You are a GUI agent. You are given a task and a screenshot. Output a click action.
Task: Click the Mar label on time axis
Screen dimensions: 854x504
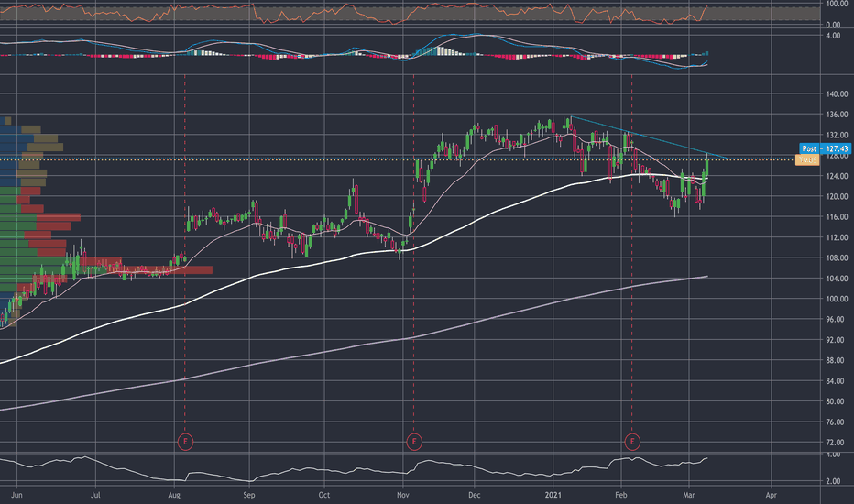[689, 495]
